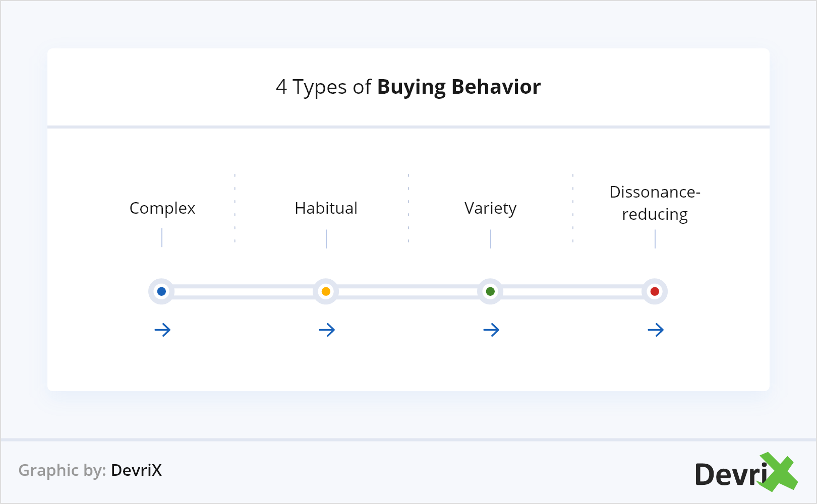Click the 4 Types of Buying Behavior title
Screen dimensions: 817x504
[408, 87]
